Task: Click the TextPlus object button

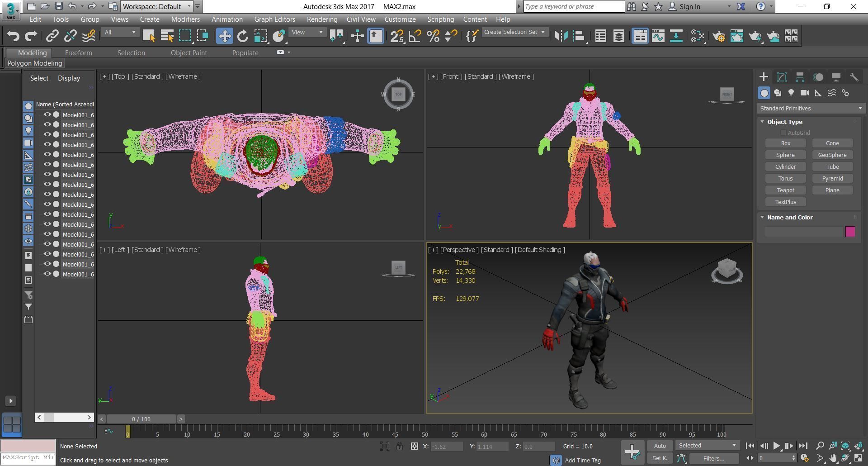Action: [786, 202]
